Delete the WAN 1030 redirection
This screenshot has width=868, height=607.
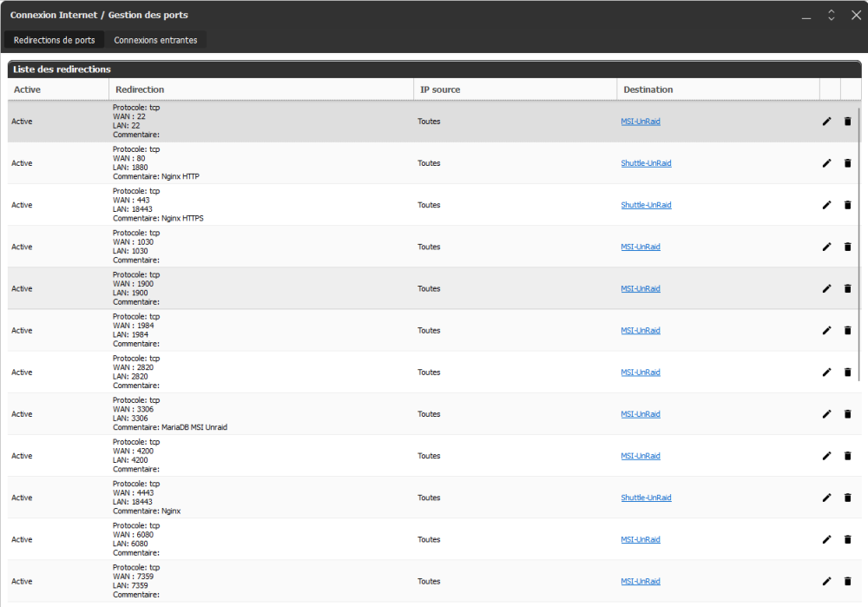tap(847, 247)
